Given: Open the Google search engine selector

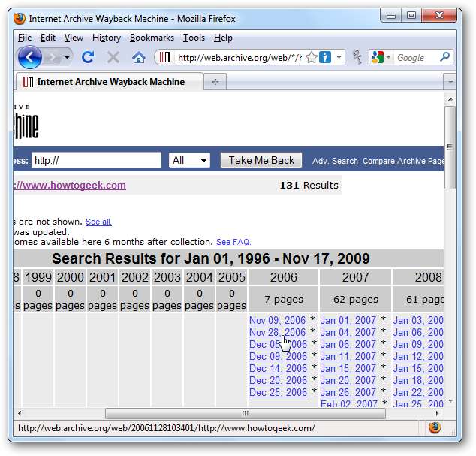Looking at the screenshot, I should pyautogui.click(x=381, y=57).
